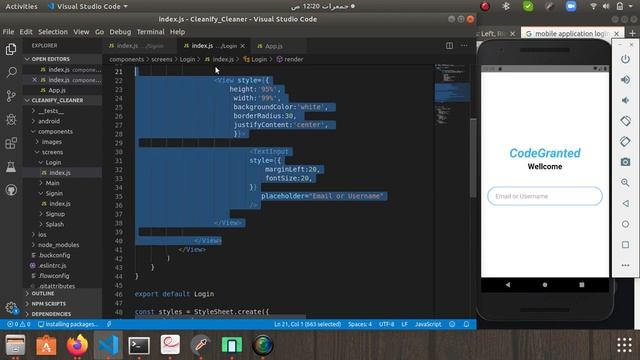The height and width of the screenshot is (360, 640).
Task: Open Terminal from the dock
Action: click(139, 345)
